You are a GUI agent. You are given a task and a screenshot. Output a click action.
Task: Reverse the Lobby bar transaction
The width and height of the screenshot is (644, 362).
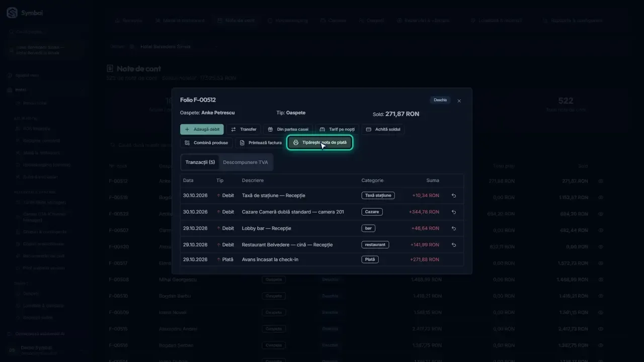[x=454, y=228]
